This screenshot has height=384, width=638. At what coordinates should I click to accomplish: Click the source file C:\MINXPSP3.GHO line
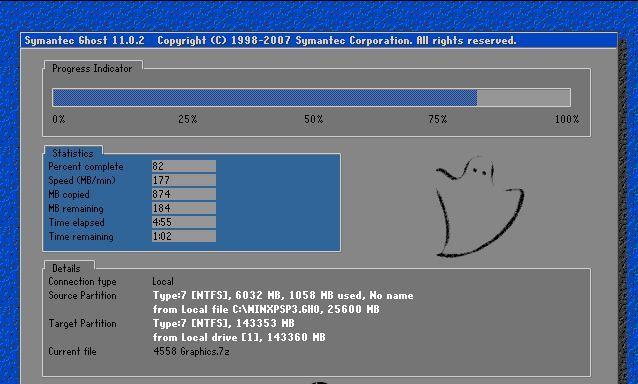[x=266, y=309]
